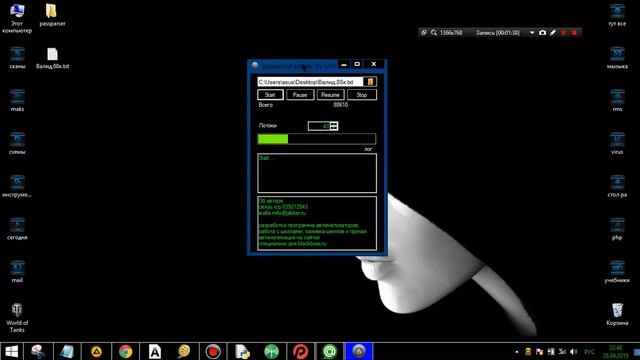Click the volume speaker tray icon

tap(573, 352)
